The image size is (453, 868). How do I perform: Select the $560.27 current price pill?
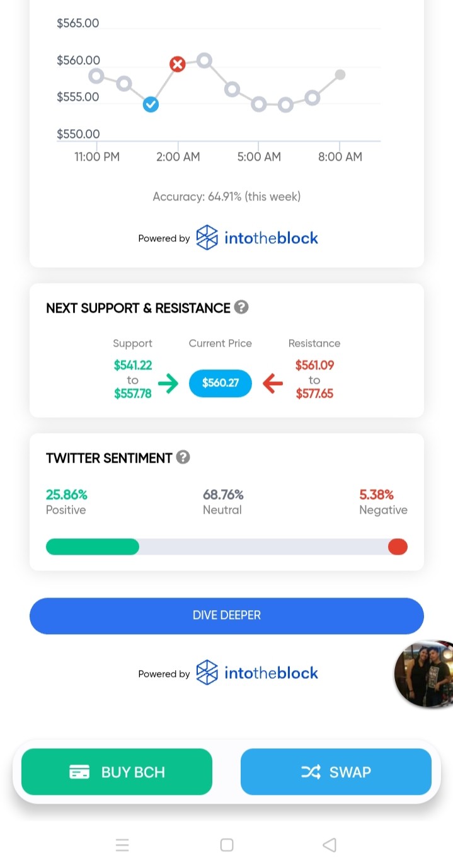[221, 383]
